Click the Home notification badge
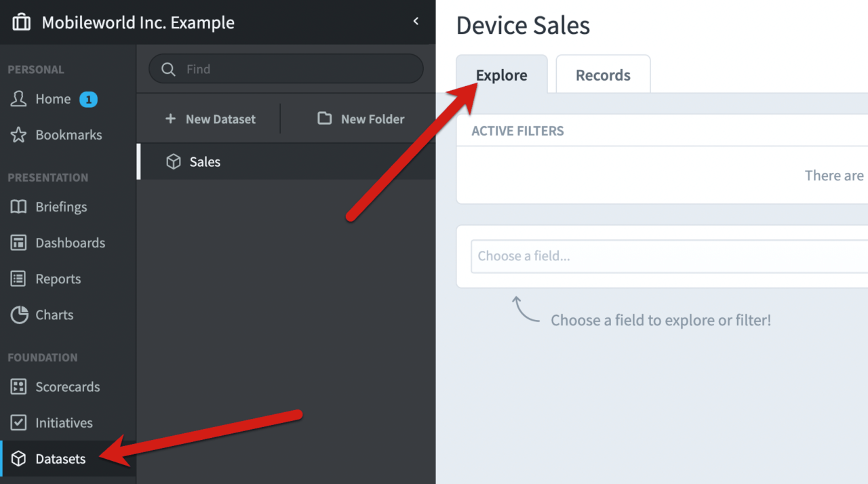This screenshot has height=484, width=868. click(88, 100)
